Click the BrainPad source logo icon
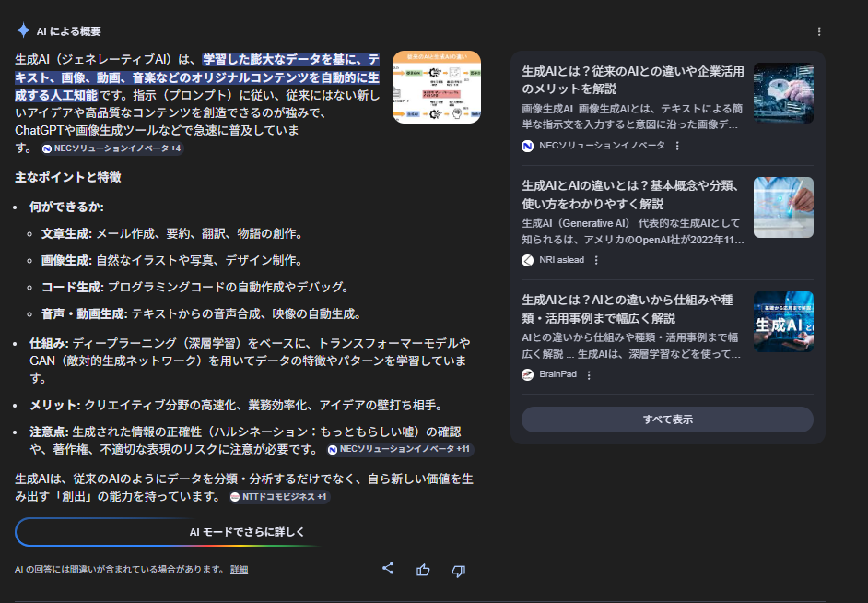The width and height of the screenshot is (868, 603). click(x=528, y=375)
